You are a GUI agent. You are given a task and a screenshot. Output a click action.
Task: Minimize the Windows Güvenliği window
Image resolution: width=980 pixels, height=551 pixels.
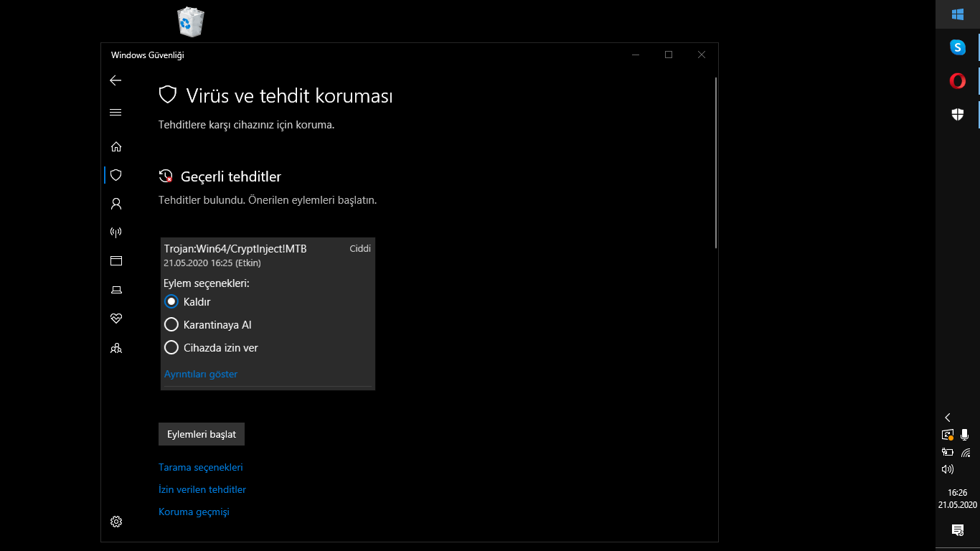click(636, 55)
